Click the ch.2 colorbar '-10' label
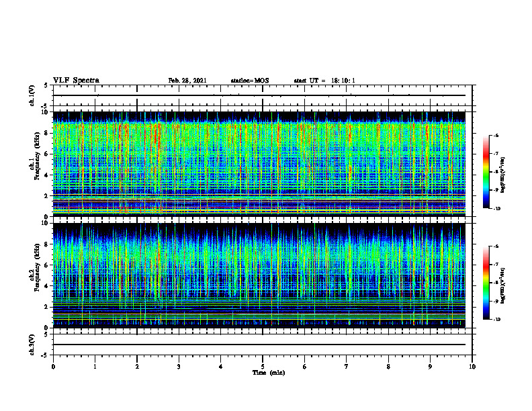This screenshot has height=411, width=532. click(x=496, y=320)
